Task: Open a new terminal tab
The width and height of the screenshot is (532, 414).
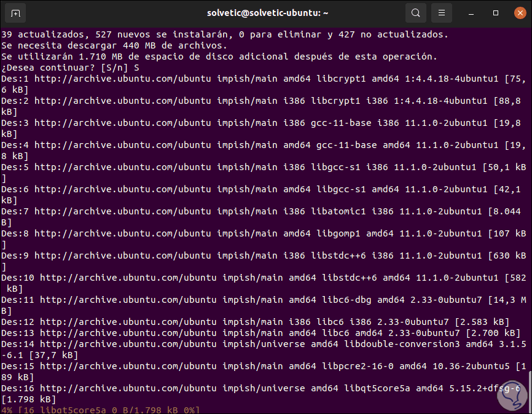Action: pyautogui.click(x=14, y=12)
